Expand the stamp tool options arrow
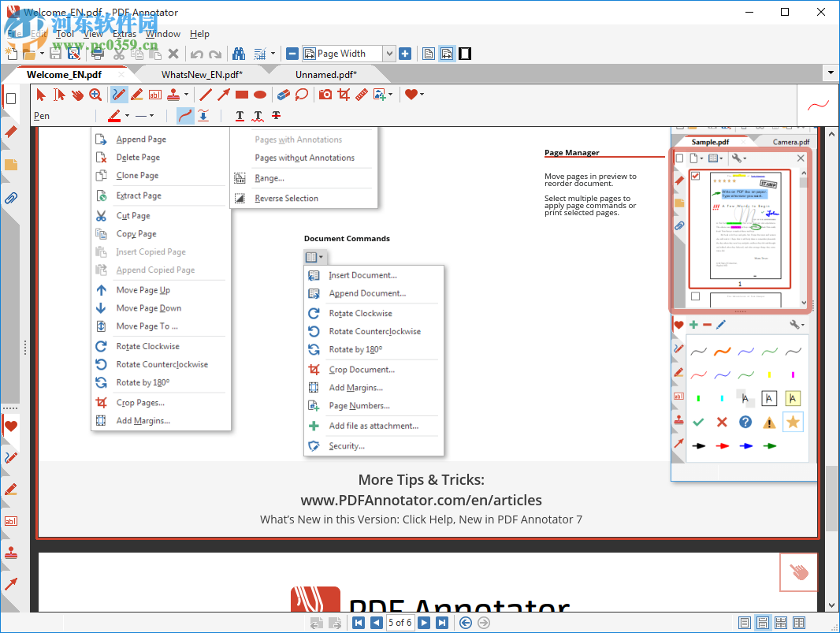 (187, 95)
